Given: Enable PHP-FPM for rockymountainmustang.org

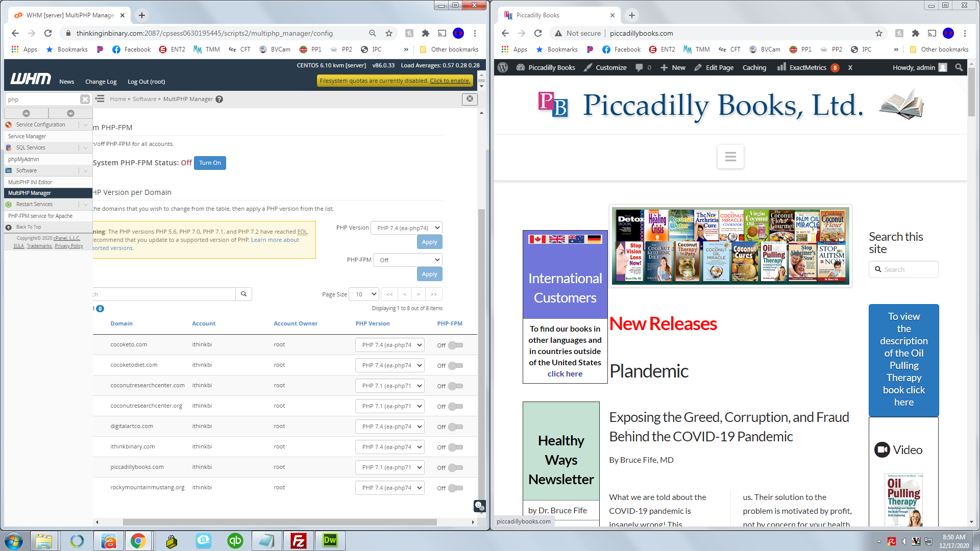Looking at the screenshot, I should (x=455, y=488).
